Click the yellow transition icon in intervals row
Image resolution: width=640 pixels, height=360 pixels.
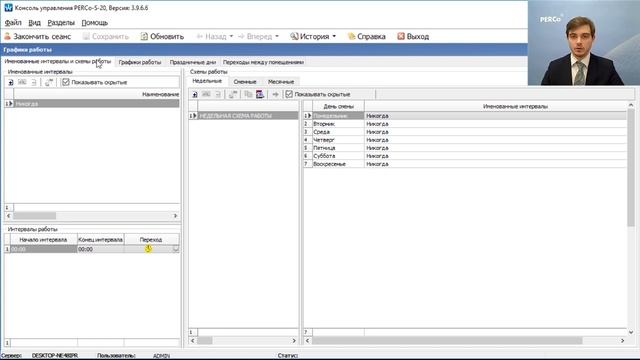148,249
